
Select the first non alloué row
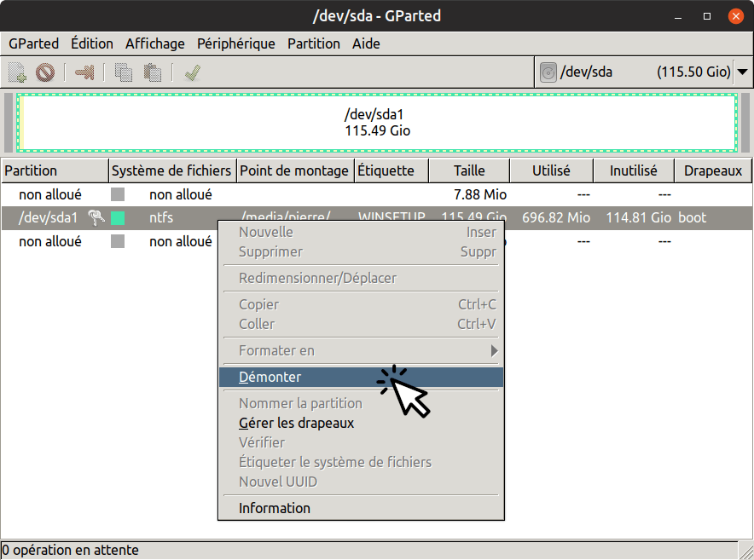[x=377, y=194]
